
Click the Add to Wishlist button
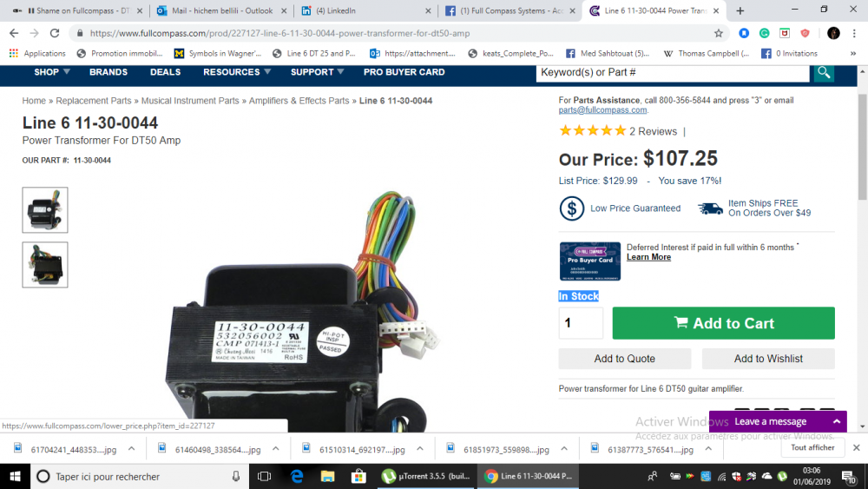[768, 359]
